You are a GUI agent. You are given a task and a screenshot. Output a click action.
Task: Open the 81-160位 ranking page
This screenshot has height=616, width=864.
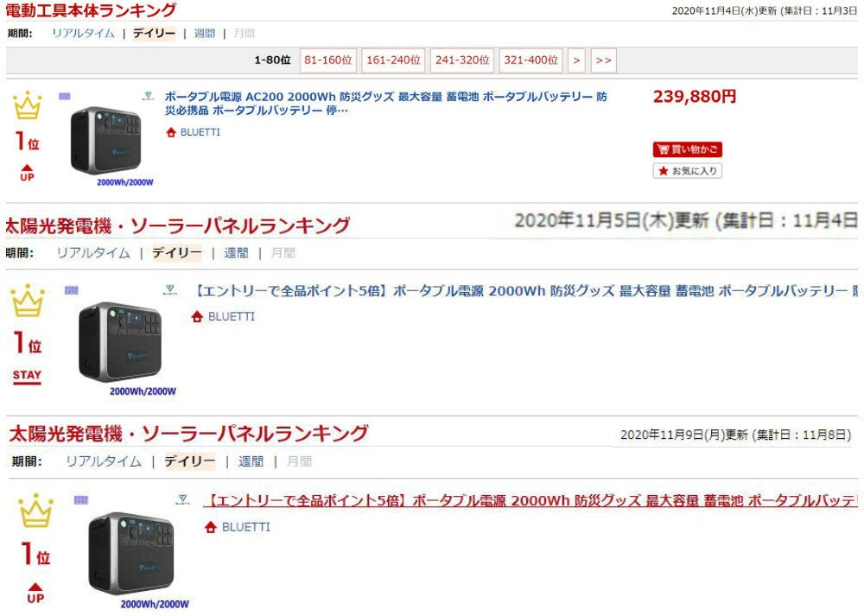coord(327,60)
